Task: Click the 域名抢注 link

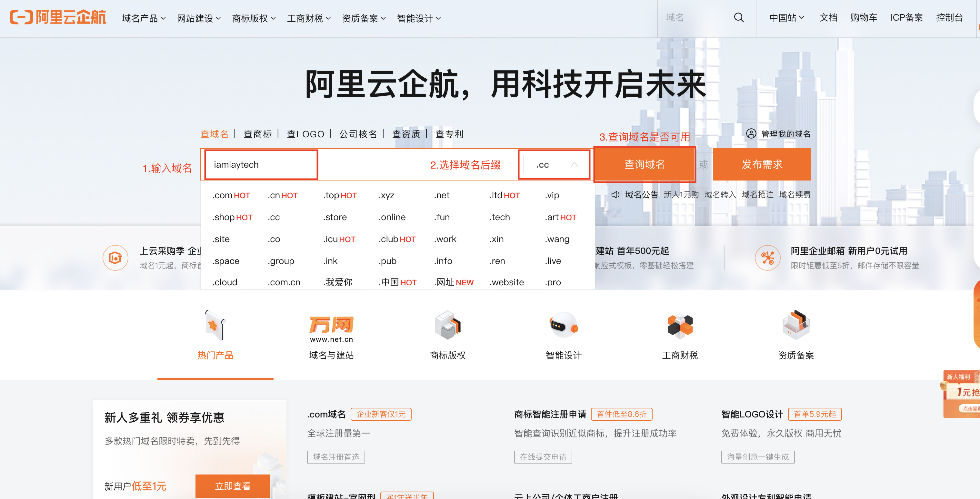Action: 757,195
